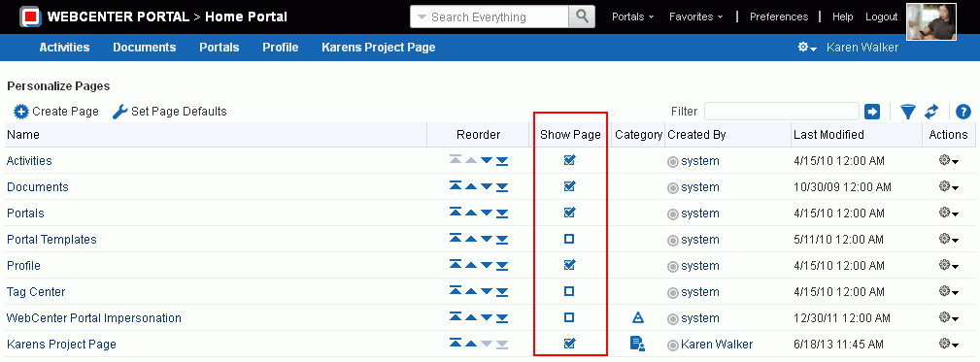Uncheck Show Page for Portals
The image size is (980, 362).
coord(569,213)
